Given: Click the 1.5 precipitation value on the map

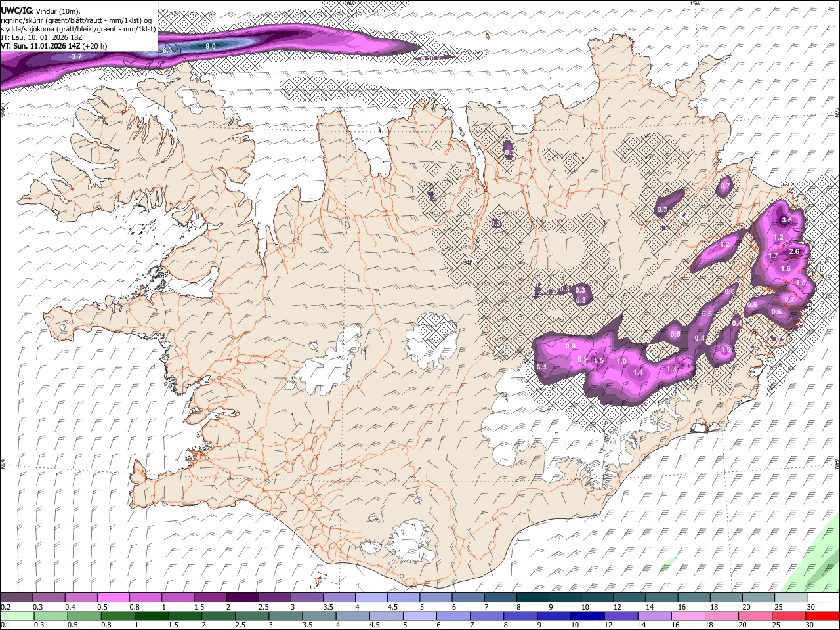Looking at the screenshot, I should [x=598, y=361].
